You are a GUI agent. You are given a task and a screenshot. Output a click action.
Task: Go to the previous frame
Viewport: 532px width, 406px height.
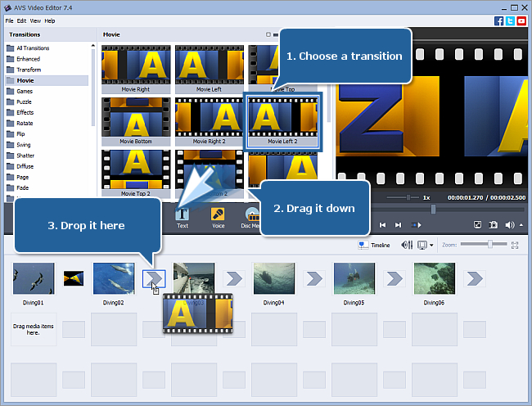click(x=383, y=225)
